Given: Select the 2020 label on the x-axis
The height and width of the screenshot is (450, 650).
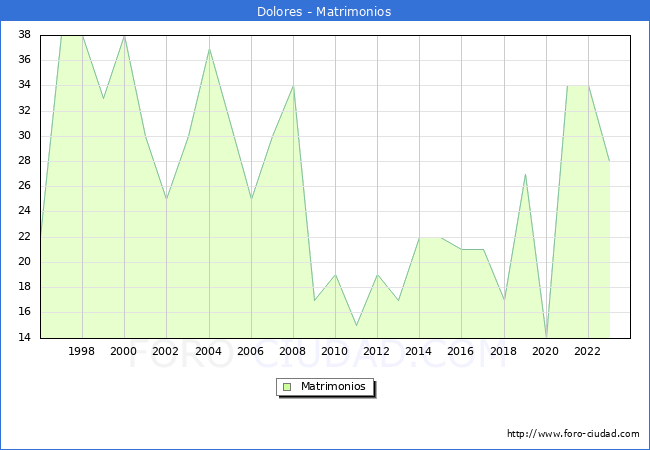Looking at the screenshot, I should [546, 351].
